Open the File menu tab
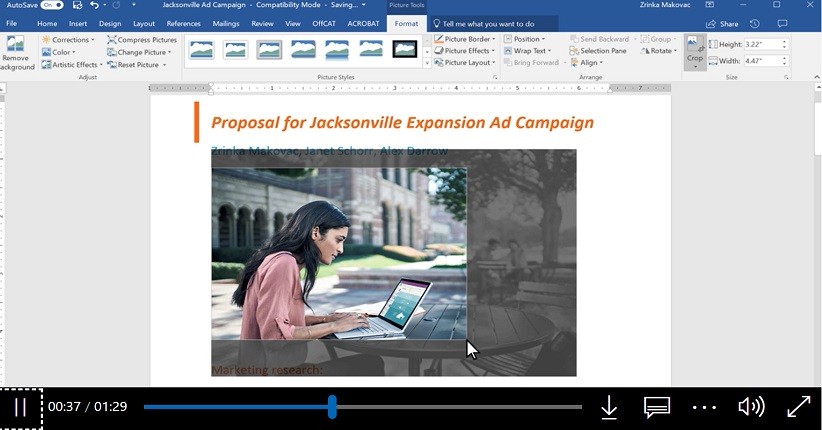822x430 pixels. [12, 23]
